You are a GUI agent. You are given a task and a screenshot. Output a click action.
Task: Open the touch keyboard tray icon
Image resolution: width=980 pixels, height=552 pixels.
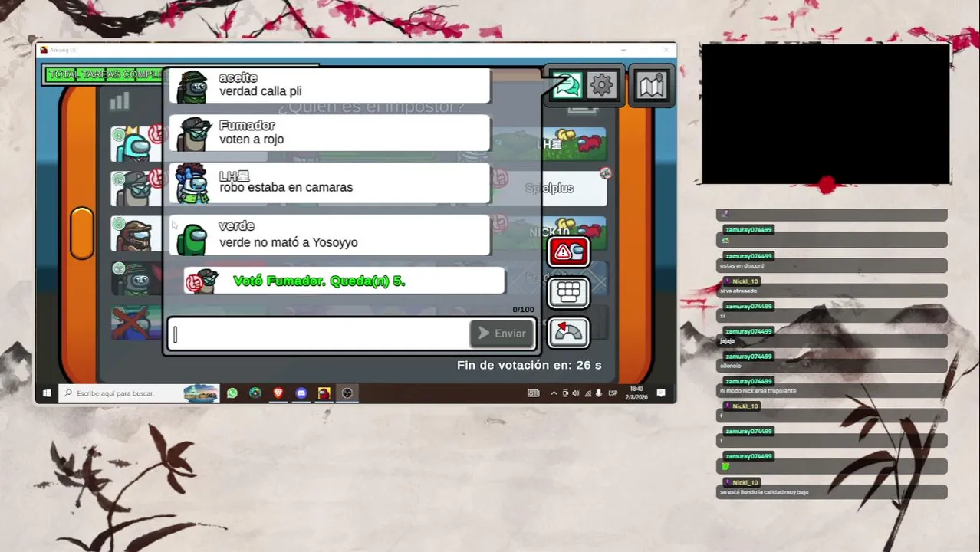point(534,393)
